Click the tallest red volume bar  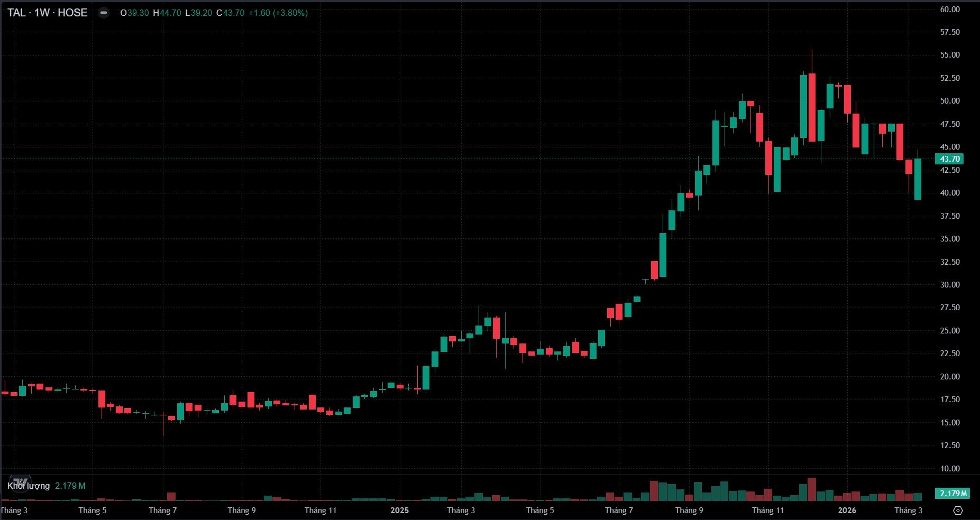[x=812, y=489]
